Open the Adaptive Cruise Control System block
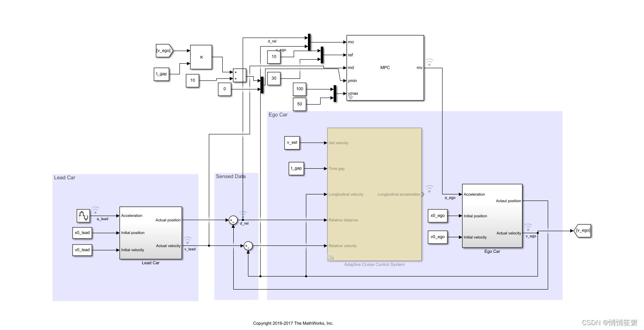Viewport: 644px width, 330px height. coord(374,194)
